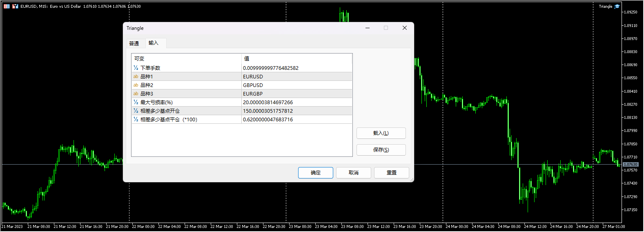Click the ab string icon for 品种3
The height and width of the screenshot is (232, 644).
136,94
